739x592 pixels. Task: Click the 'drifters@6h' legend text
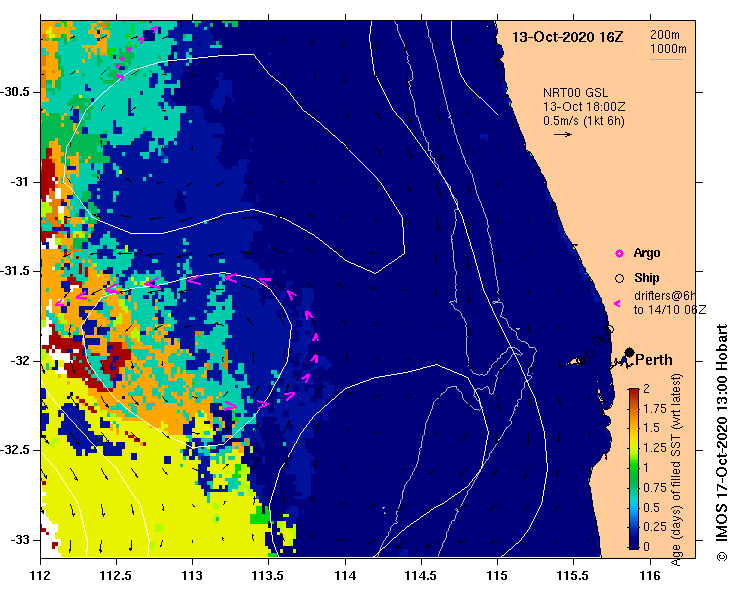coord(665,296)
